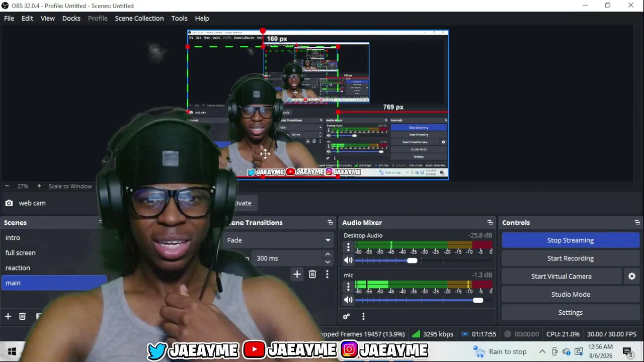Open the File menu

[x=9, y=18]
